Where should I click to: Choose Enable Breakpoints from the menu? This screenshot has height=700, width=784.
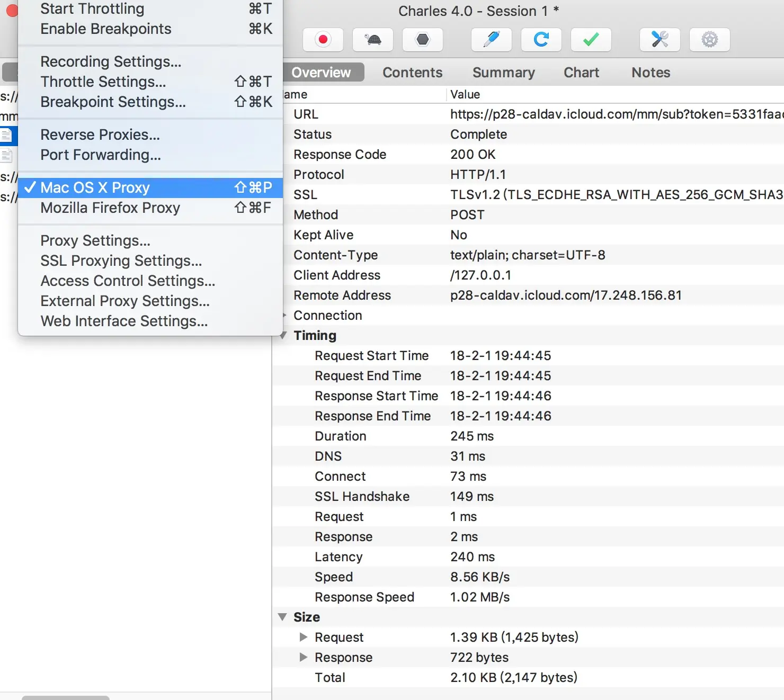150,29
